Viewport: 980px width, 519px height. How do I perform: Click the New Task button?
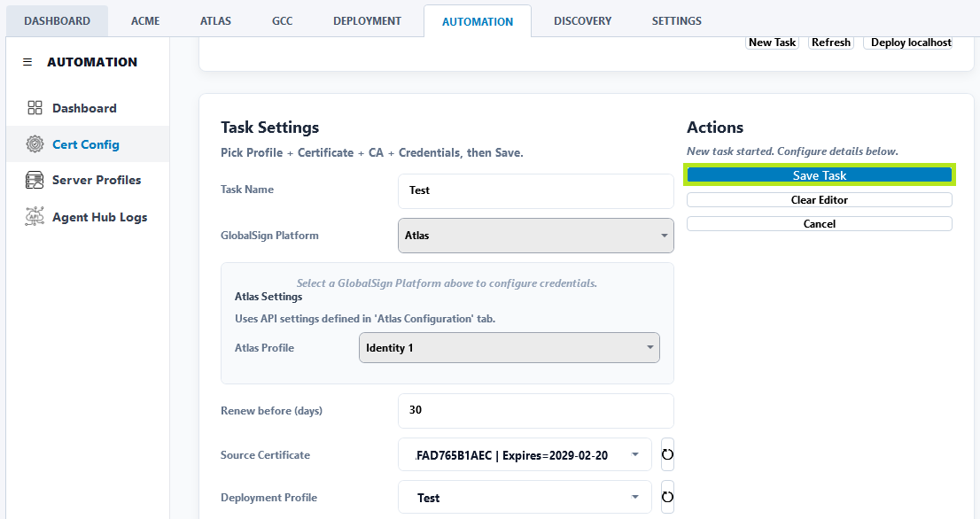(x=772, y=43)
